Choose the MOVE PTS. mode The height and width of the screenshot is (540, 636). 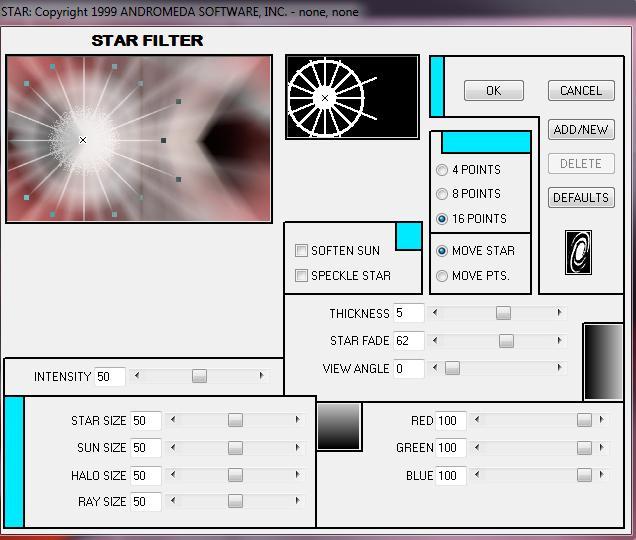click(x=442, y=276)
